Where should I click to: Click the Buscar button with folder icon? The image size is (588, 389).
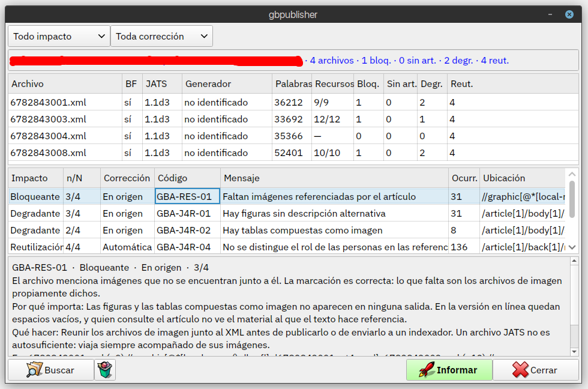pos(50,370)
